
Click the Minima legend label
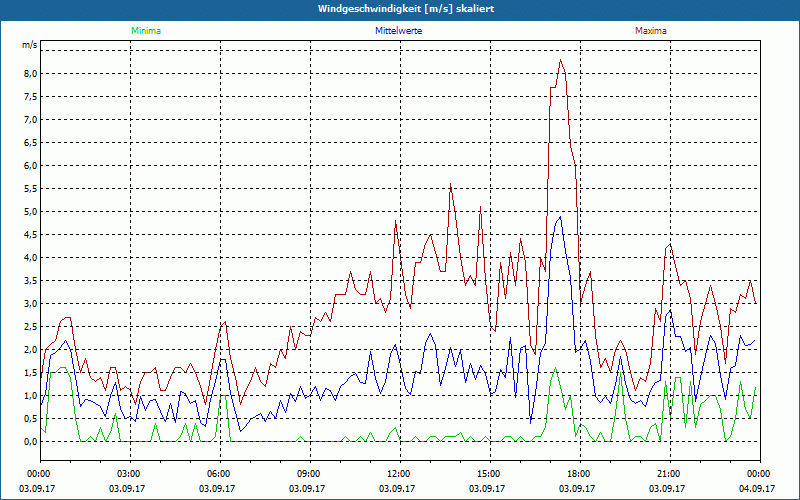click(x=146, y=31)
